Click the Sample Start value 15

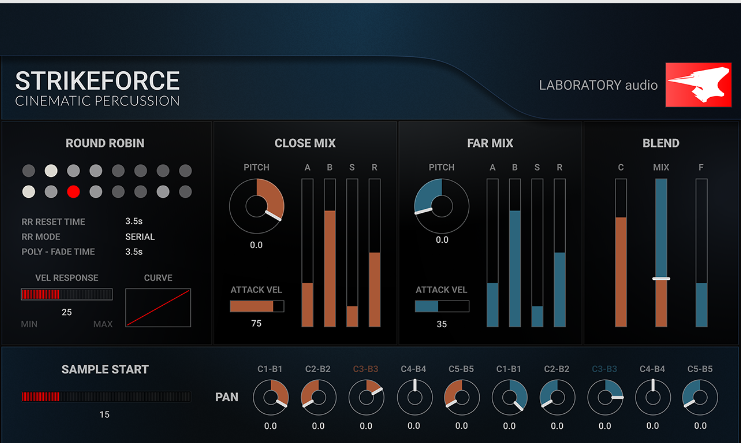104,415
